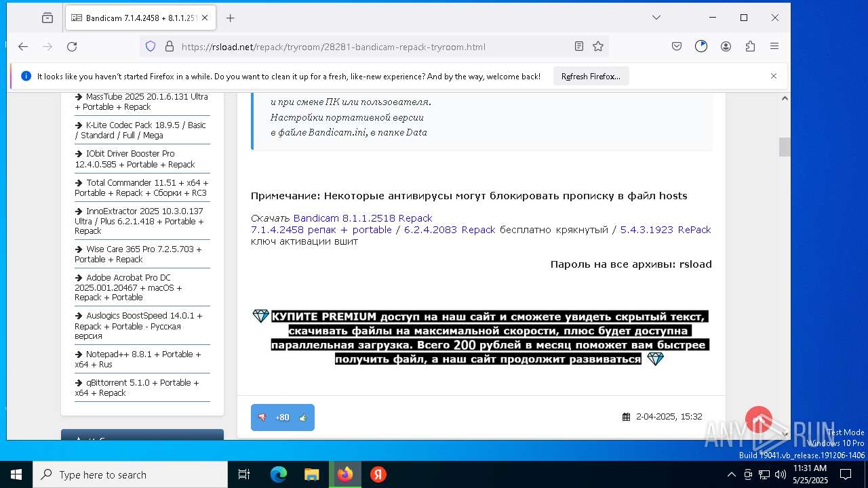This screenshot has width=868, height=488.
Task: Select the Bandicam 7.1.4.2458 tab
Action: [139, 18]
